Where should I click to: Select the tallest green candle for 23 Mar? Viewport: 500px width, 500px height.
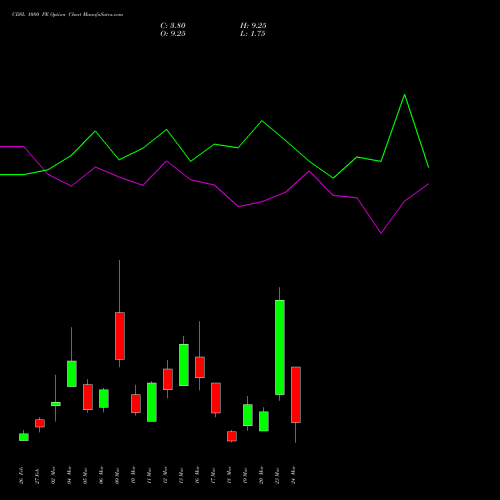[x=280, y=347]
